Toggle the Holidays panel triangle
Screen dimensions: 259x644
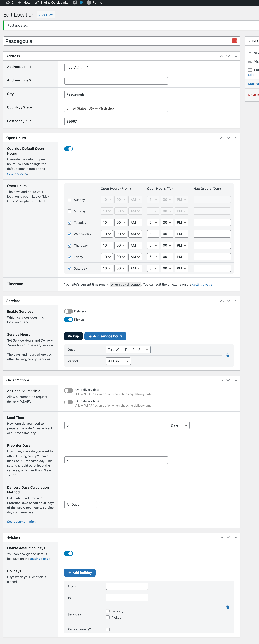coord(236,537)
